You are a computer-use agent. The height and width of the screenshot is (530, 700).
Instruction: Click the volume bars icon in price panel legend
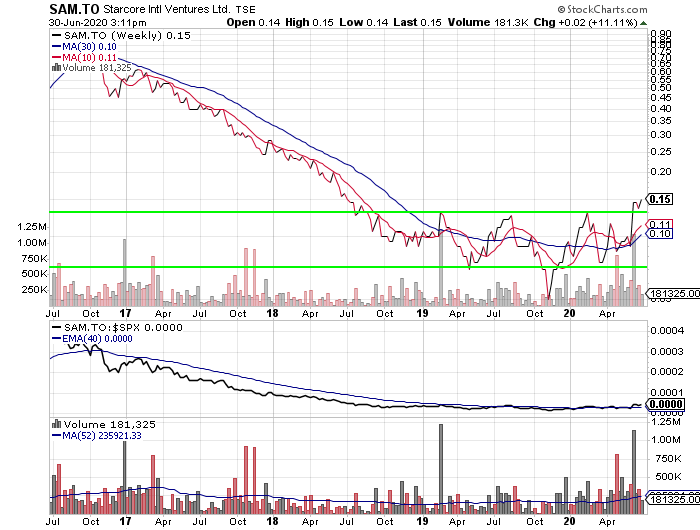(x=56, y=67)
